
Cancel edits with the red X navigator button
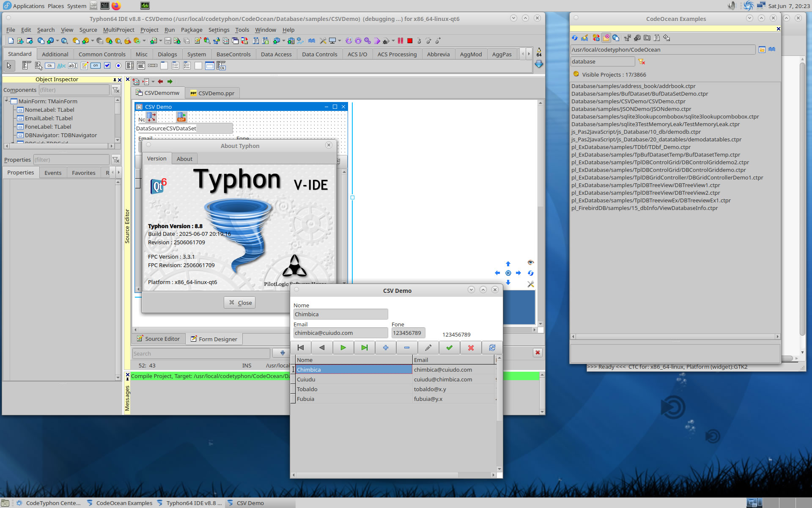[471, 348]
